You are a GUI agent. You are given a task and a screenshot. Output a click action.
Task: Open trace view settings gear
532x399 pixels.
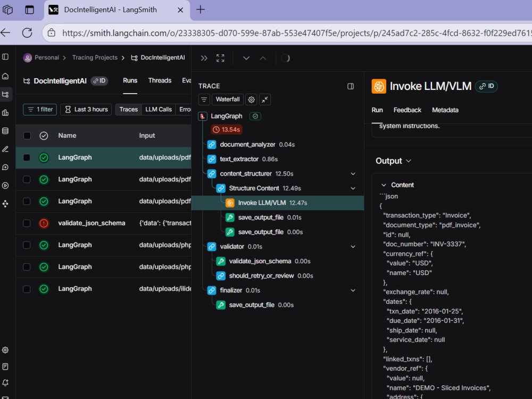click(x=252, y=100)
